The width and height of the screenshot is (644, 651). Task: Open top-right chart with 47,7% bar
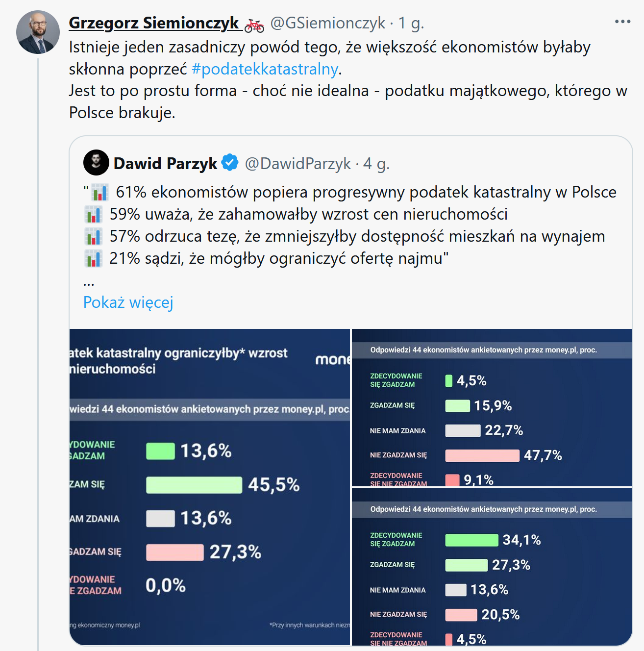pyautogui.click(x=492, y=407)
